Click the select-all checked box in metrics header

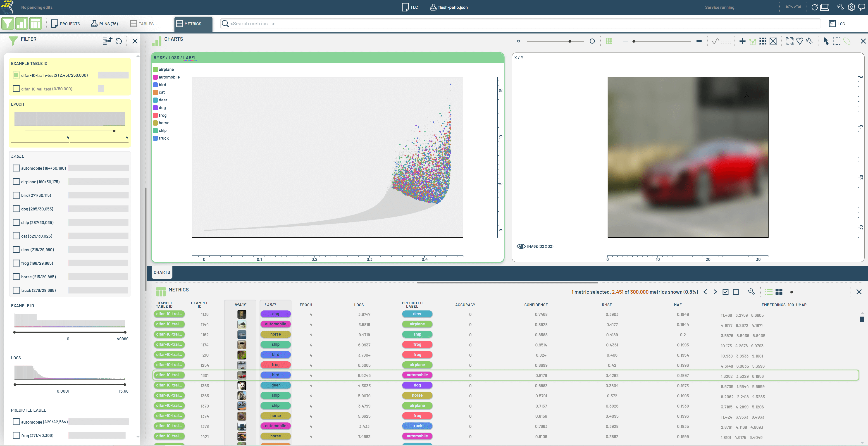tap(725, 292)
